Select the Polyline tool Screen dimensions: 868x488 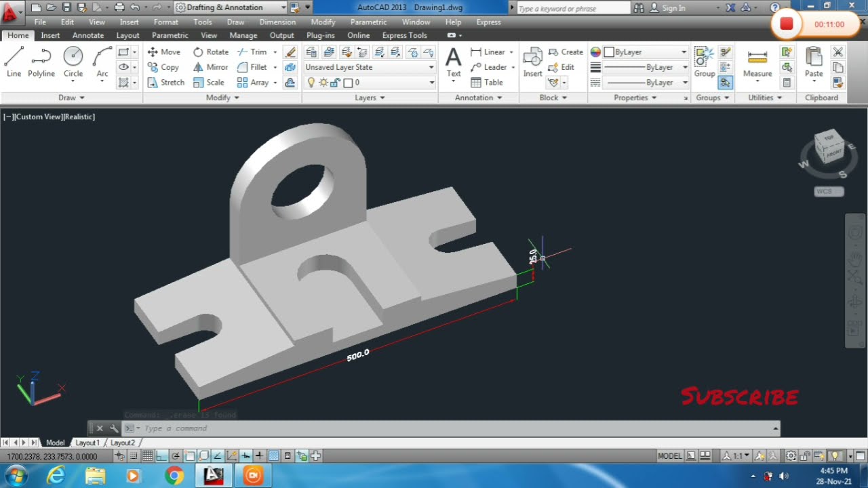[x=41, y=62]
